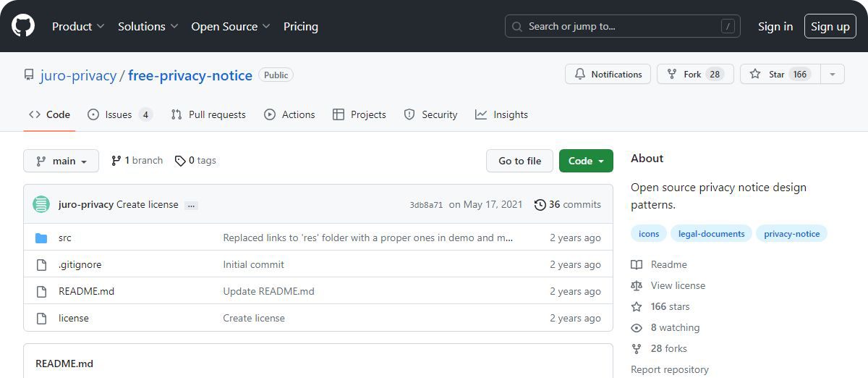Open the license file

74,318
